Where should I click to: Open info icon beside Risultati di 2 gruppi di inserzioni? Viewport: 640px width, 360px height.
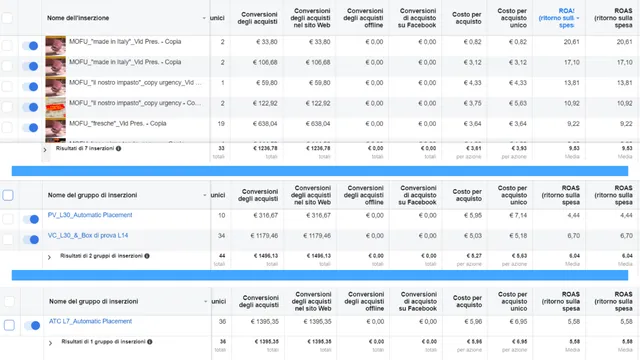pyautogui.click(x=147, y=256)
